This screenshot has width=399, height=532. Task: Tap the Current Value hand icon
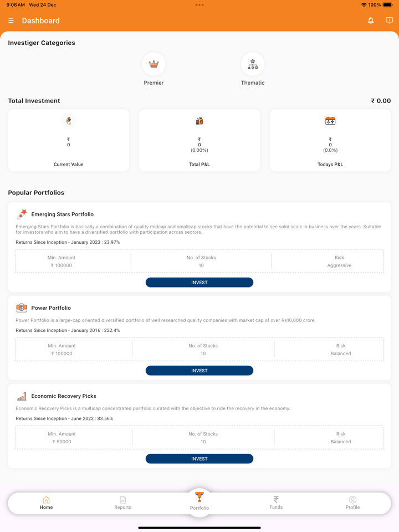(x=69, y=121)
